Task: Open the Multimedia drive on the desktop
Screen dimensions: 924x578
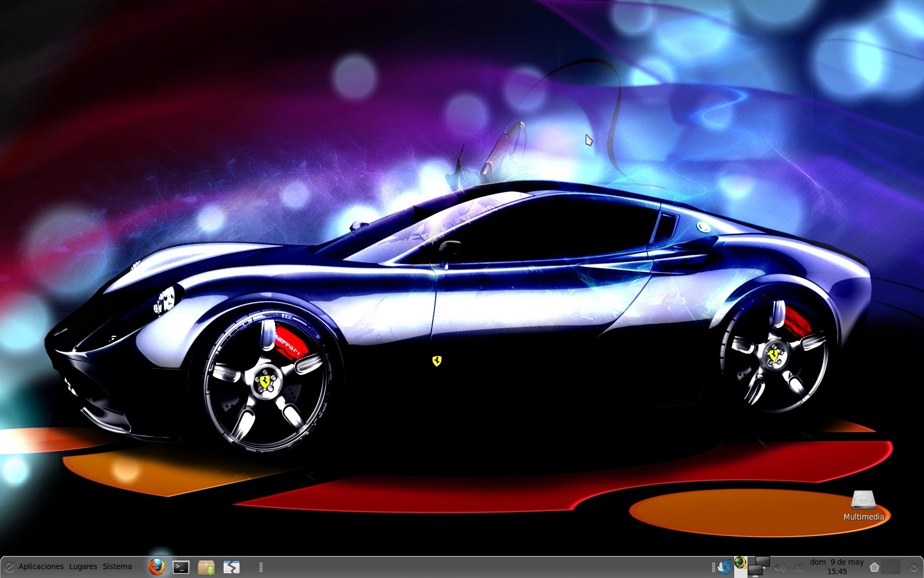Action: (x=864, y=505)
